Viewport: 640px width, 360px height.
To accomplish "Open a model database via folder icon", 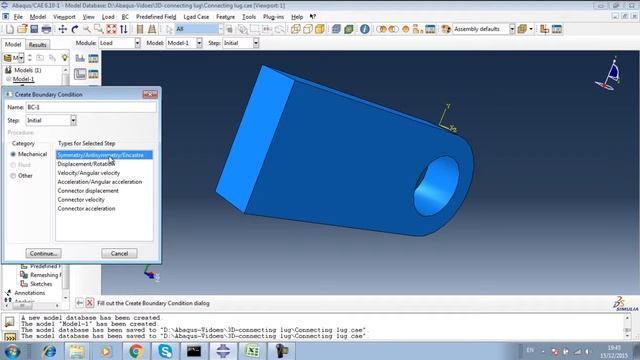I will (22, 29).
